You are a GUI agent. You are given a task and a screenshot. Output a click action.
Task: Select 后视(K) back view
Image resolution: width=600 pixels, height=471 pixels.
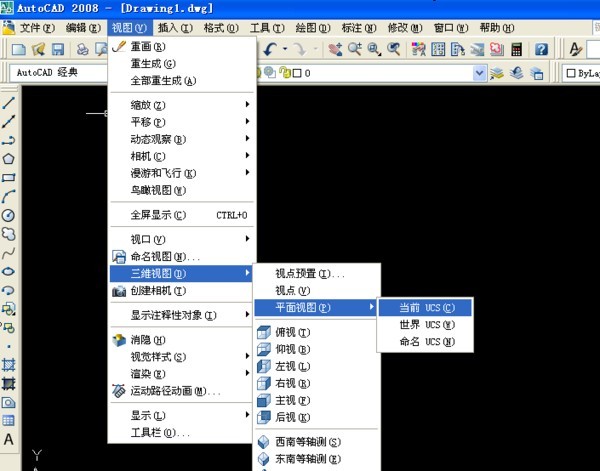tap(317, 417)
